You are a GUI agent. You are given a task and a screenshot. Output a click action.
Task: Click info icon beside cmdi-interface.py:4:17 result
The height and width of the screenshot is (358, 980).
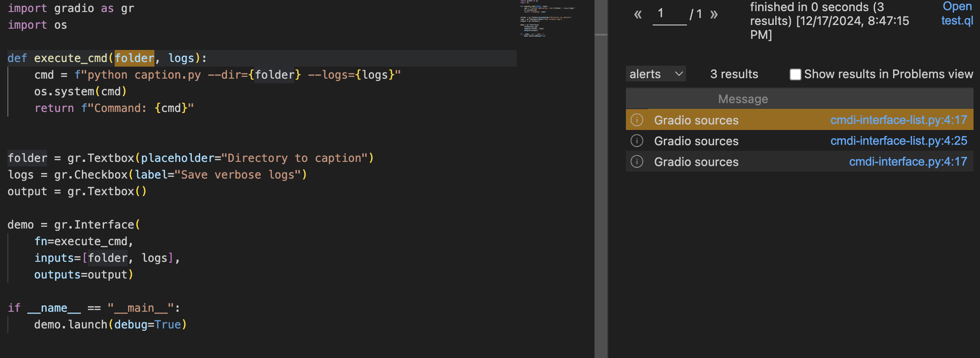pos(637,161)
